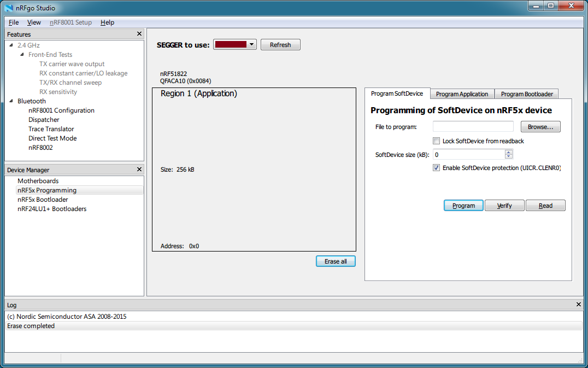Screen dimensions: 588x368
Task: Close the Features panel
Action: pos(139,34)
